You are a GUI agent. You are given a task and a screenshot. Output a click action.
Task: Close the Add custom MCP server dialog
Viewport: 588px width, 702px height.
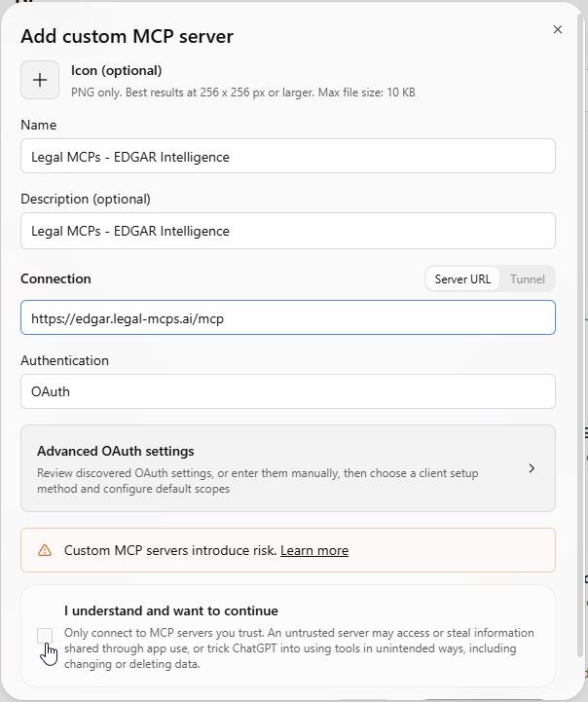(x=557, y=29)
